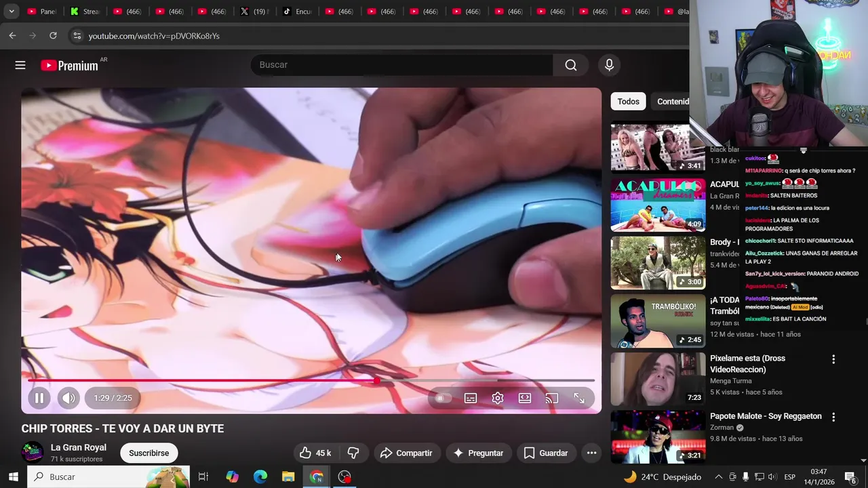Open the notification center icon
The width and height of the screenshot is (868, 488).
(850, 476)
